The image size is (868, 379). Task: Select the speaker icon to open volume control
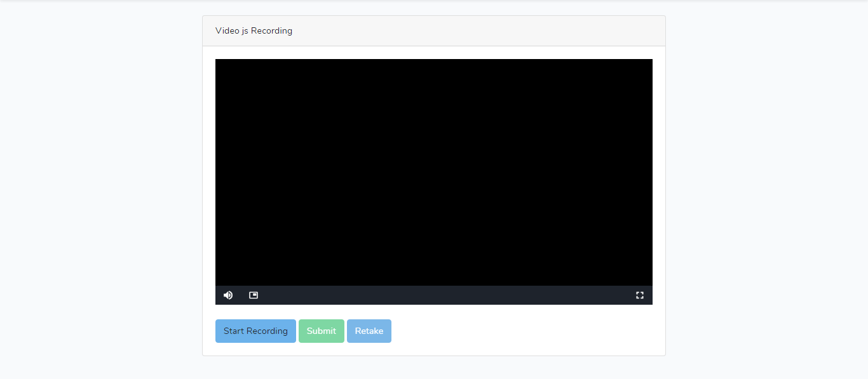coord(228,295)
